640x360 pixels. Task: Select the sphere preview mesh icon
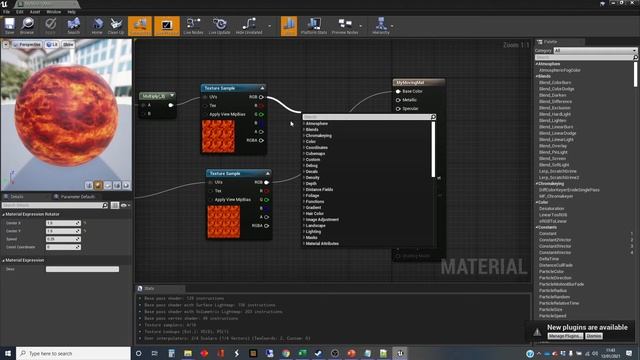pyautogui.click(x=98, y=185)
